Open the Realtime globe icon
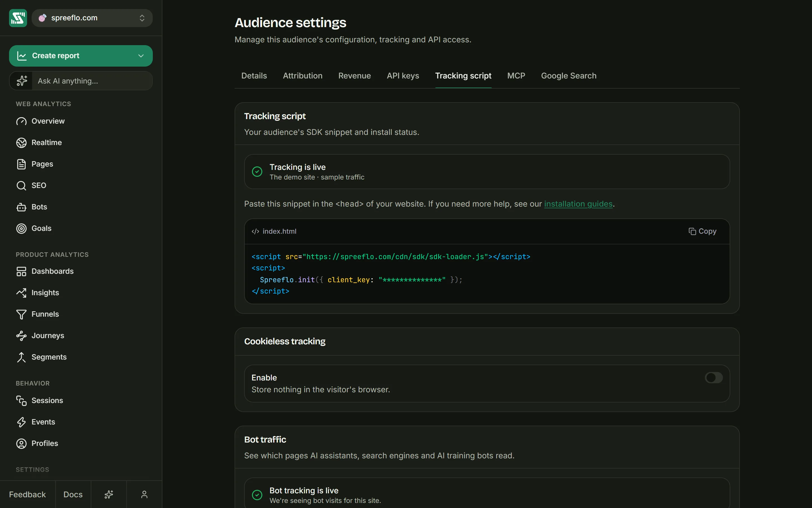This screenshot has width=812, height=508. [x=21, y=143]
